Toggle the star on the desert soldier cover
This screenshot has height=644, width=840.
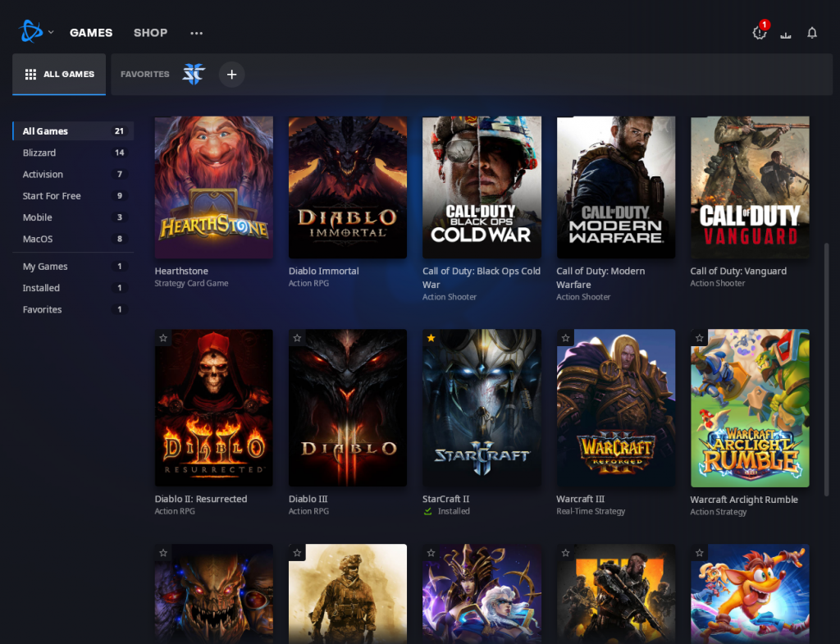[x=297, y=553]
